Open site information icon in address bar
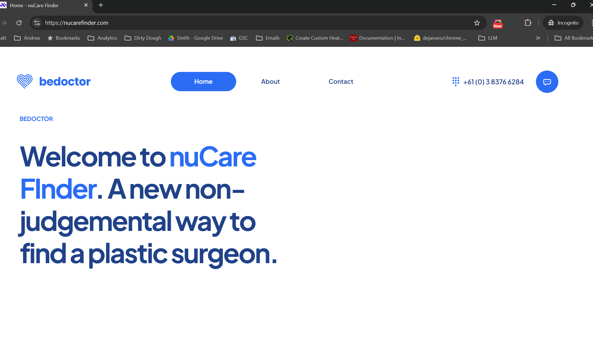 tap(37, 23)
